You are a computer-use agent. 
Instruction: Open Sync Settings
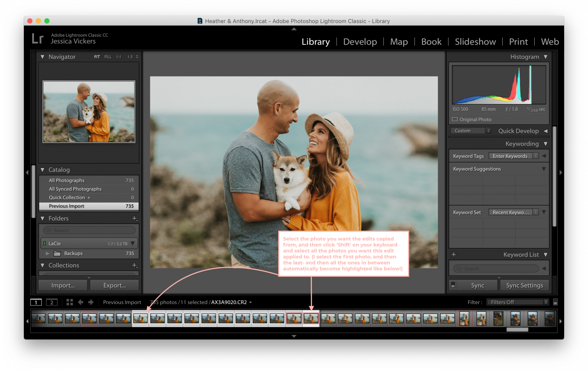click(524, 285)
